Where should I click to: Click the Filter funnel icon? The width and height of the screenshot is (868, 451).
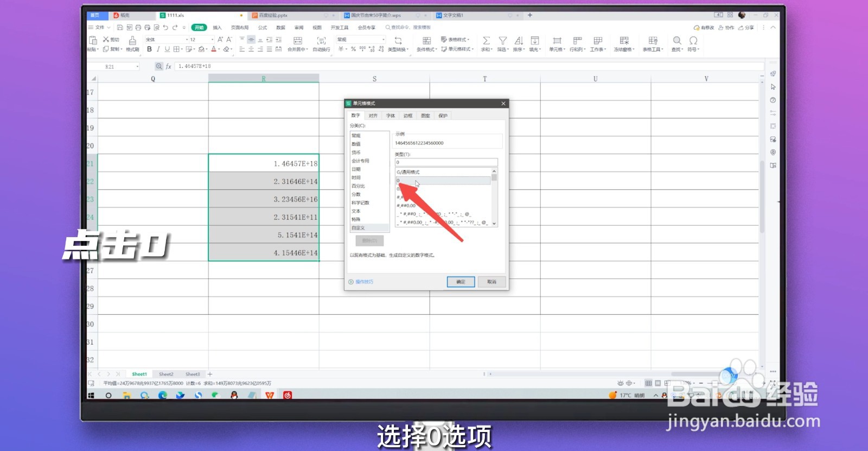(x=503, y=41)
